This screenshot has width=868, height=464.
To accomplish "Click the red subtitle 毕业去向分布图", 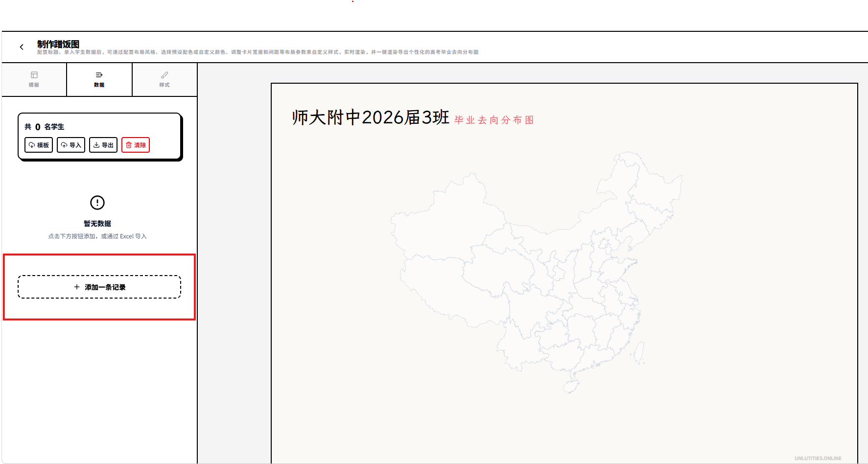I will coord(494,120).
